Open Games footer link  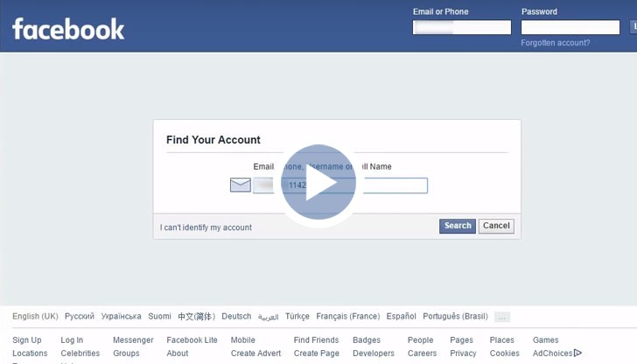[x=546, y=340]
